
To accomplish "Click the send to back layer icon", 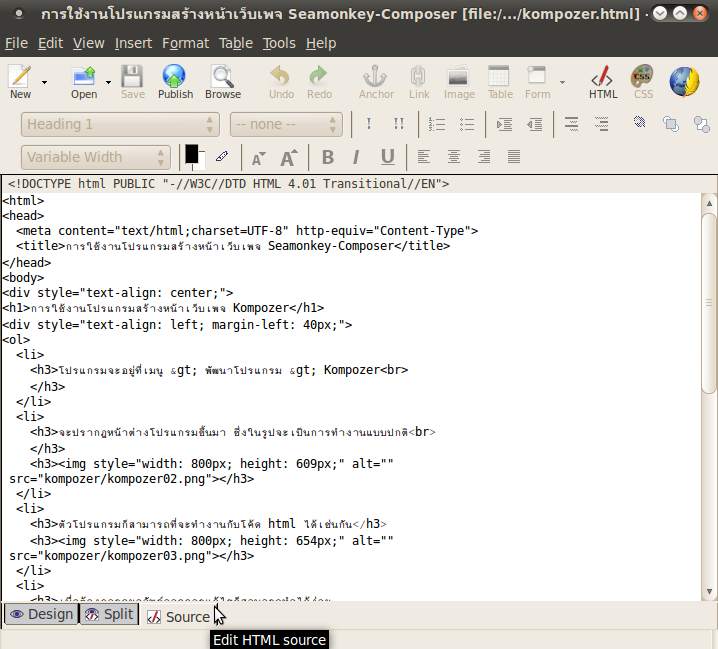I will 701,124.
